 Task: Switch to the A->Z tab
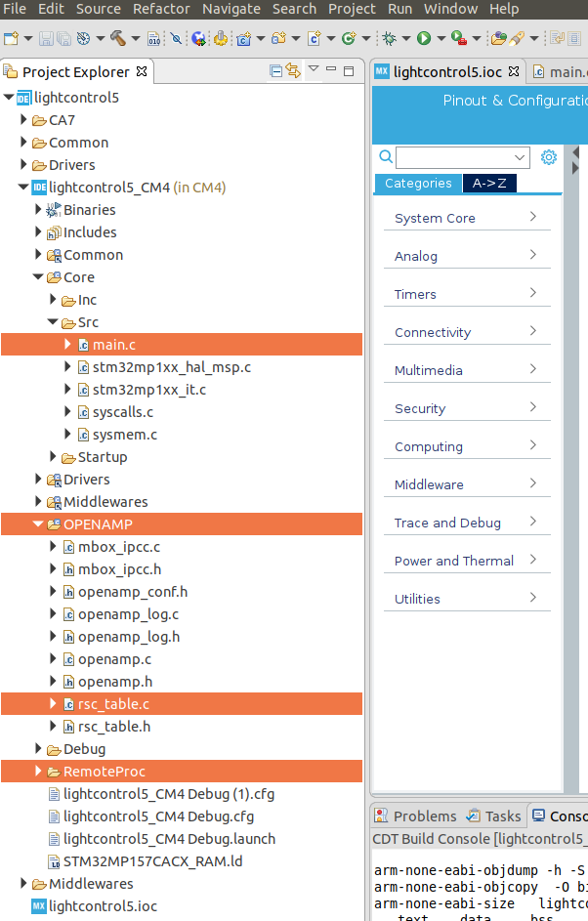[x=489, y=184]
